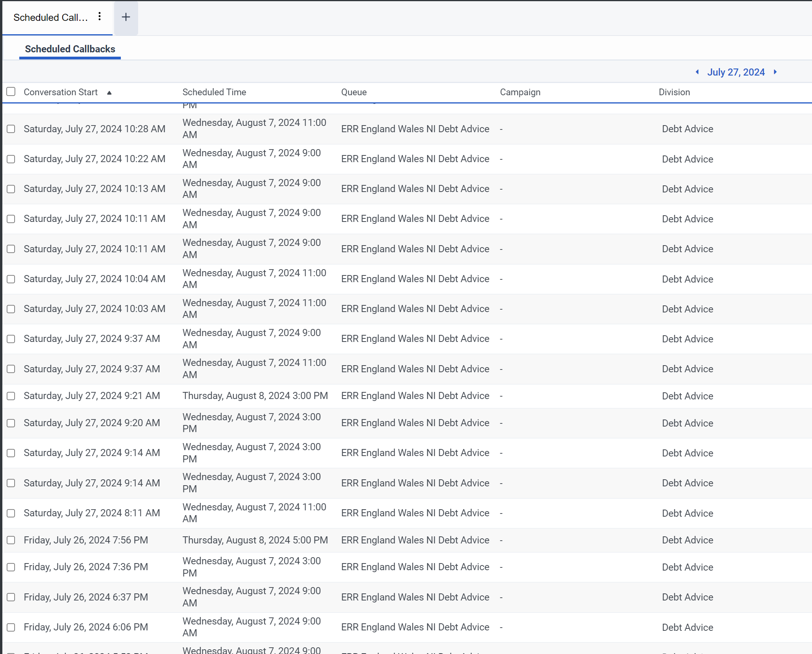Open the July 27, 2024 date picker
Screen dimensions: 812x654
(x=736, y=72)
